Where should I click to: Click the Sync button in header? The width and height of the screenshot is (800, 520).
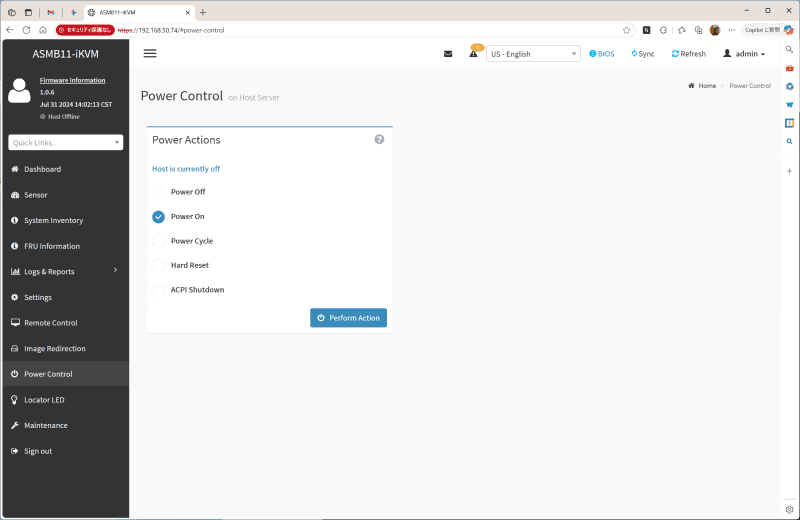(x=643, y=54)
